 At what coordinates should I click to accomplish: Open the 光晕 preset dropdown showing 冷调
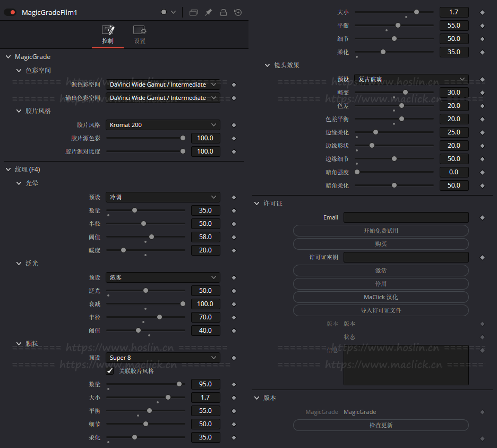point(163,197)
